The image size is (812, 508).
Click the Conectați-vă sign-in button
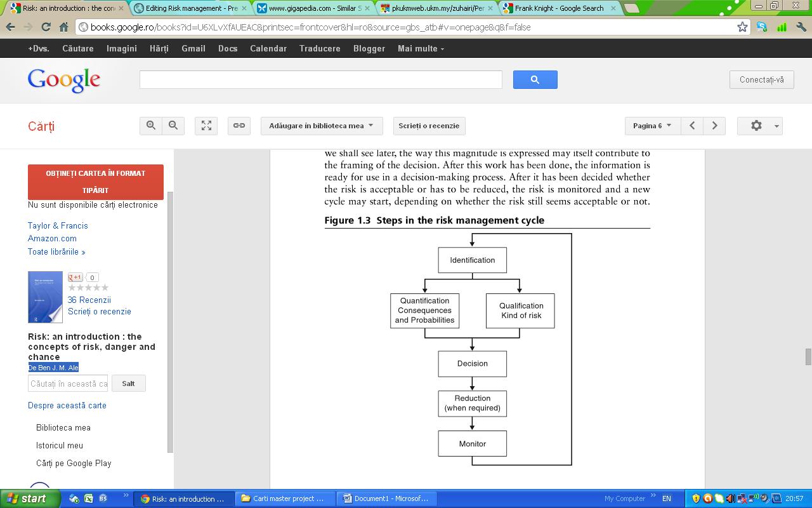(761, 79)
